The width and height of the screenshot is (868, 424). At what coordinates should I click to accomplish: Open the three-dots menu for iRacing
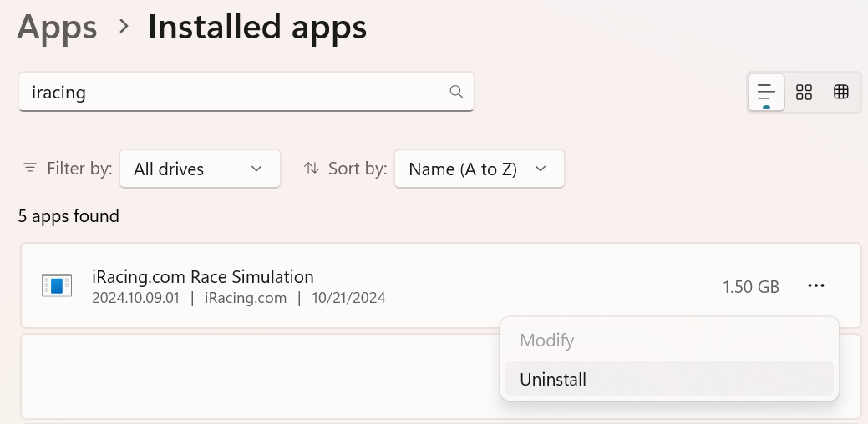[x=816, y=285]
